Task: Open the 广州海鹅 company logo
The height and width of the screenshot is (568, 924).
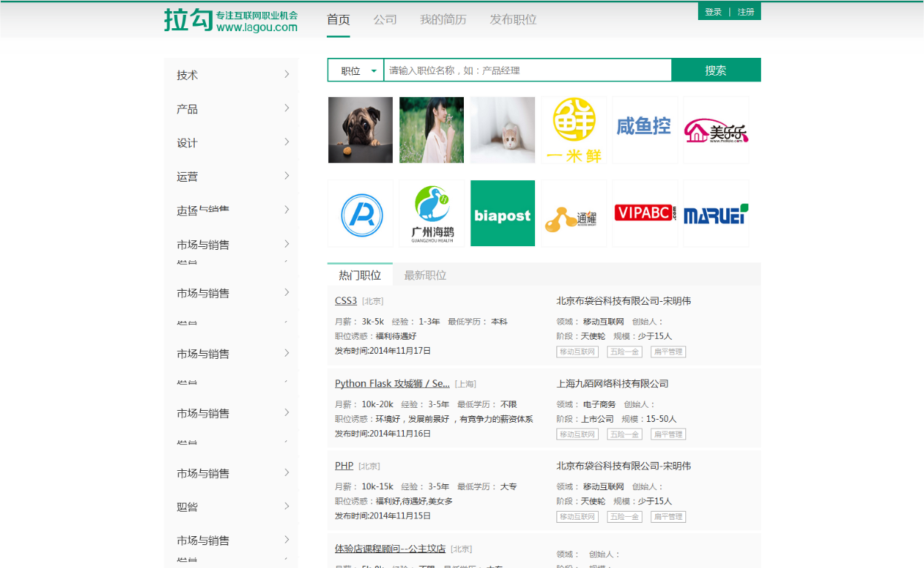Action: [431, 213]
